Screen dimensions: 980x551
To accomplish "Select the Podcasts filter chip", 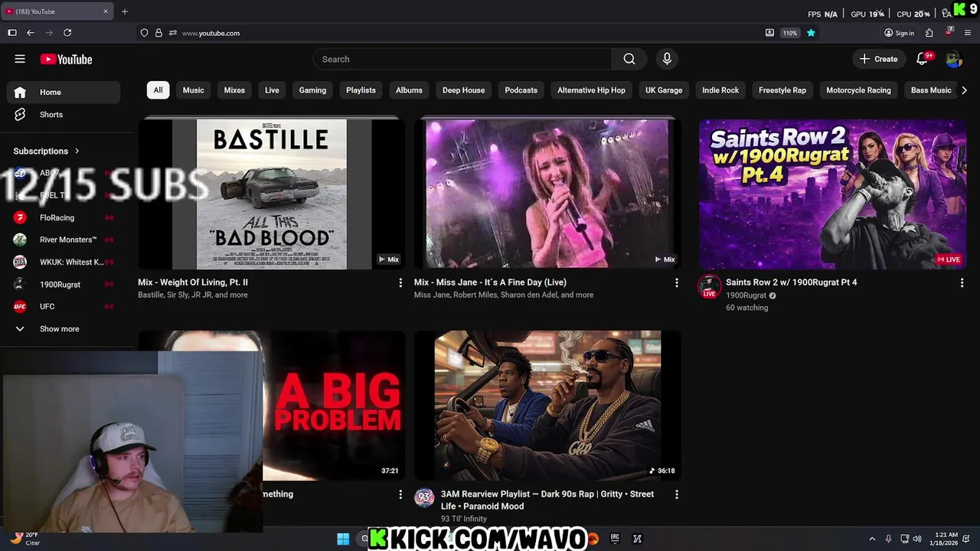I will tap(521, 90).
